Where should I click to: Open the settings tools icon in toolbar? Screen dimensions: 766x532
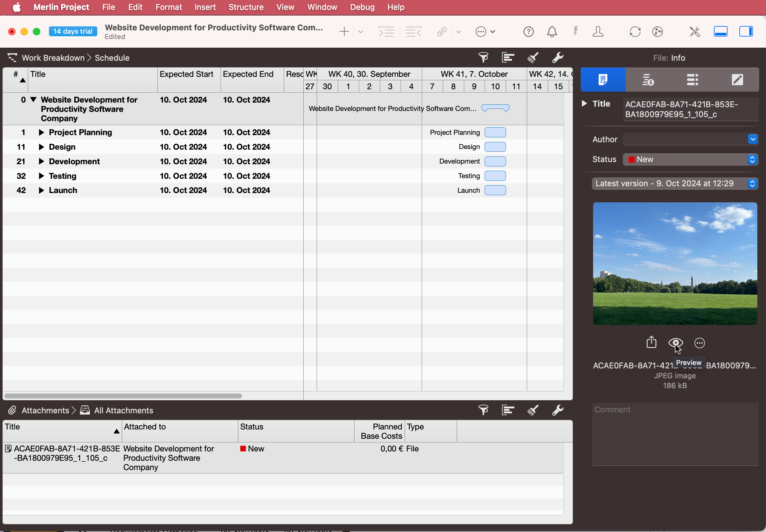click(x=695, y=32)
